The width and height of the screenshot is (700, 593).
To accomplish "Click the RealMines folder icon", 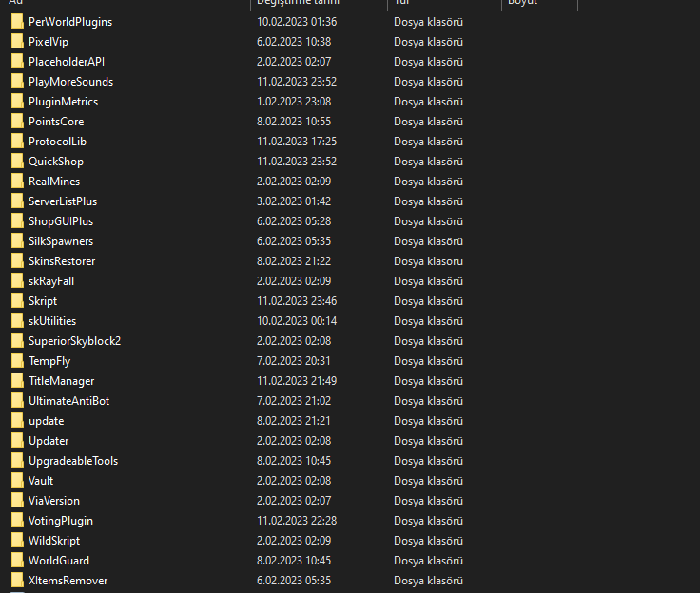I will click(x=17, y=182).
